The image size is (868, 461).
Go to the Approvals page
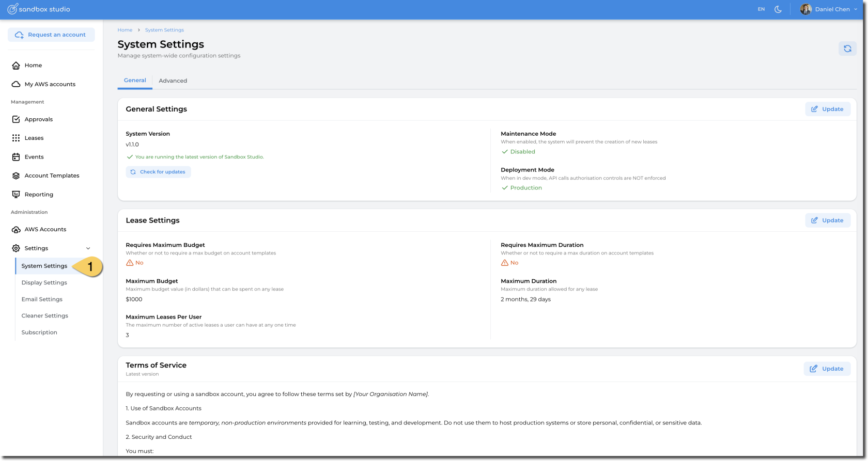click(x=38, y=119)
